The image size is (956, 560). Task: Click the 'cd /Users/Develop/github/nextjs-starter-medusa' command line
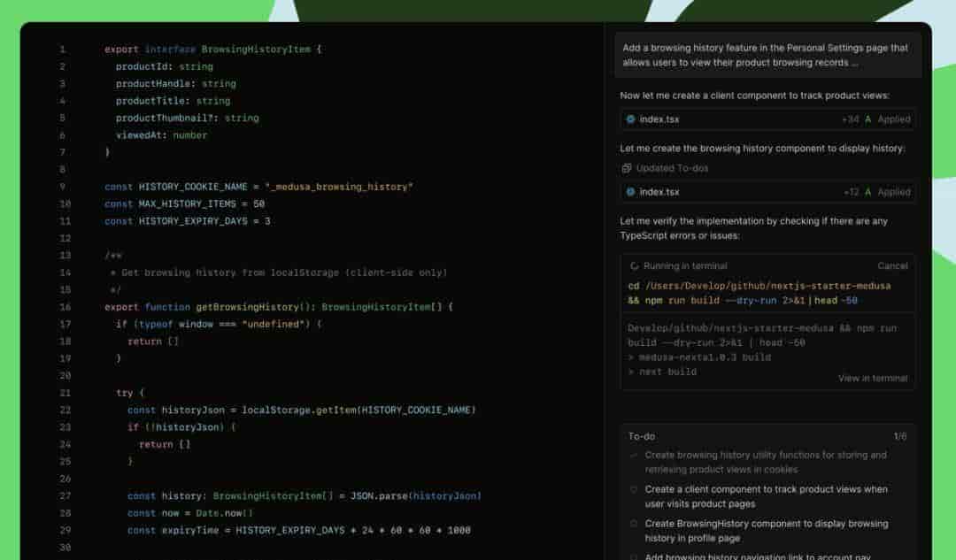(x=759, y=286)
